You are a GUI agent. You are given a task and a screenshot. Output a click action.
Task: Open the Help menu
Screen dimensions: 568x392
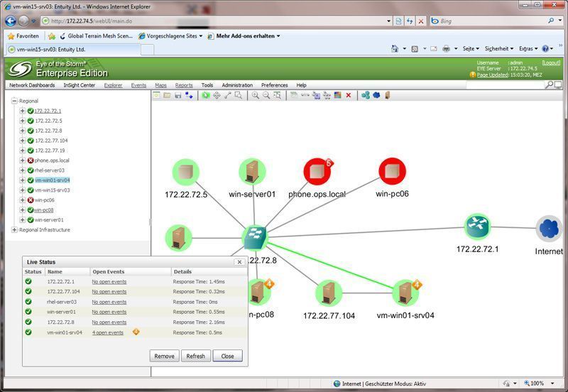[301, 85]
